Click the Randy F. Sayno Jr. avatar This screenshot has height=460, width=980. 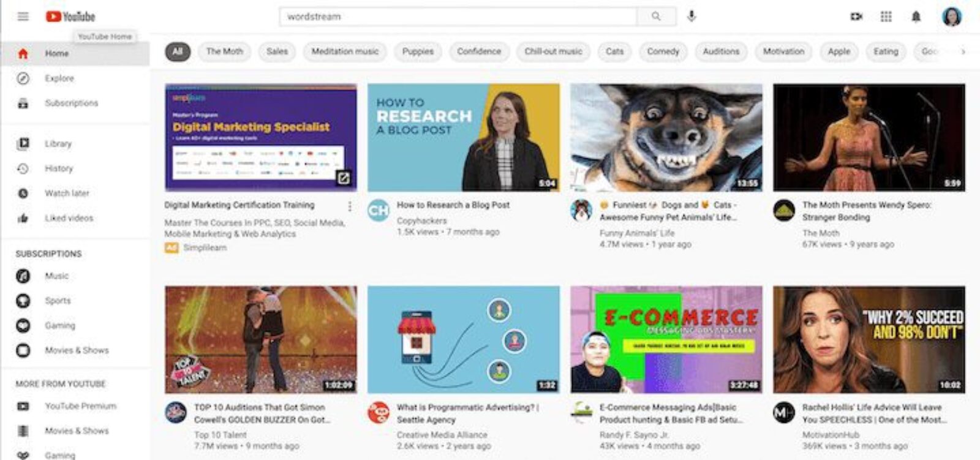click(x=581, y=413)
